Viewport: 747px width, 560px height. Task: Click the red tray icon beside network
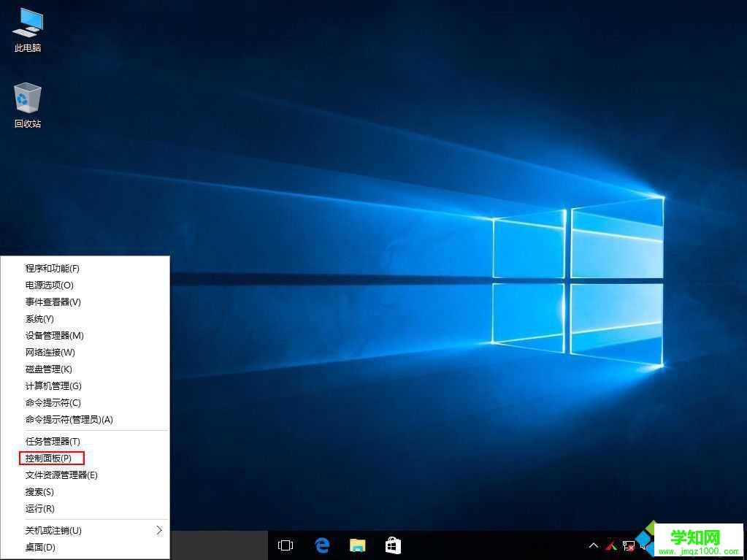tap(611, 545)
